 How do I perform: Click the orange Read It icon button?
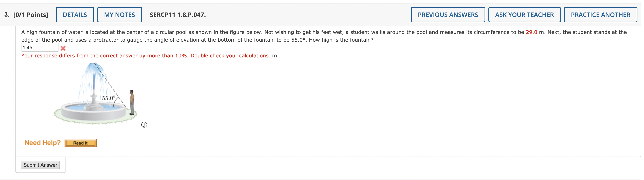coord(80,143)
